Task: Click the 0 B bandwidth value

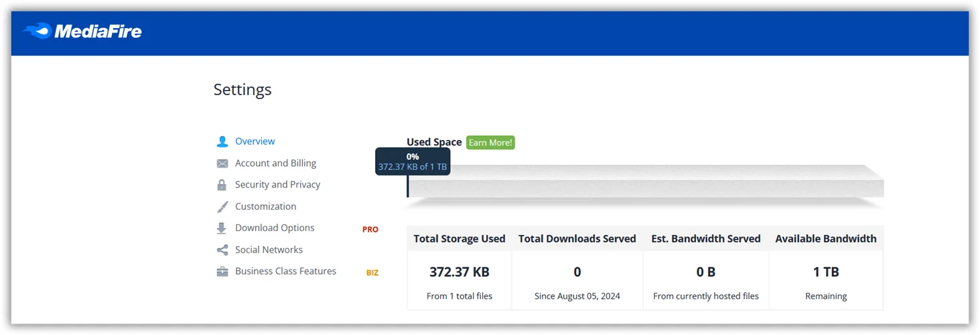Action: coord(706,272)
